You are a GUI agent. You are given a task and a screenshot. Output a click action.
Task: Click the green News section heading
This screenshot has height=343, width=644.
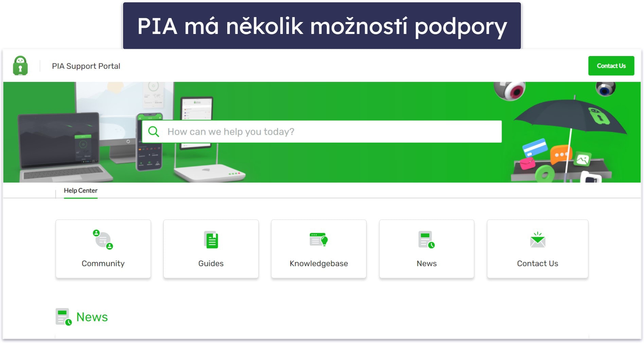click(92, 317)
